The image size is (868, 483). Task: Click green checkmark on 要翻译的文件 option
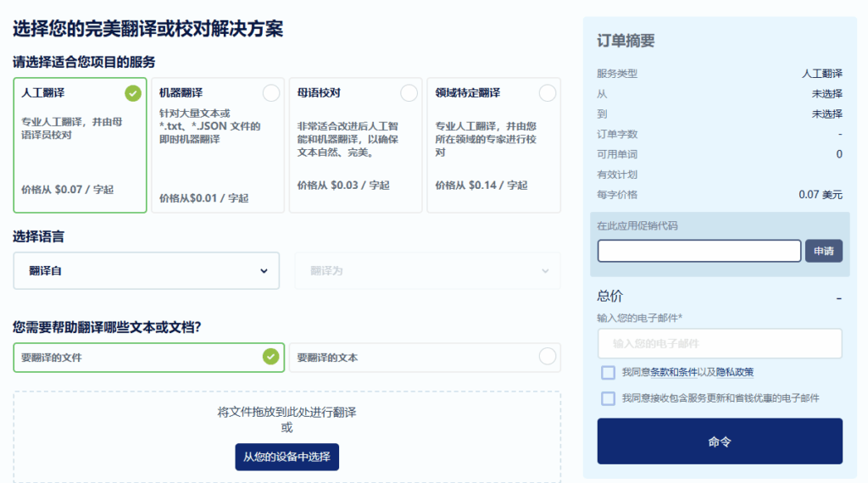pos(270,357)
